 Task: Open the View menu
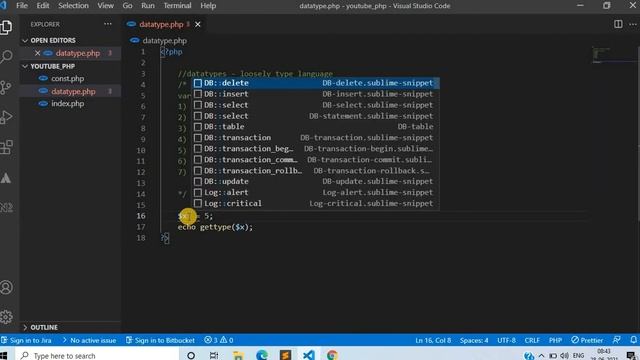105,6
